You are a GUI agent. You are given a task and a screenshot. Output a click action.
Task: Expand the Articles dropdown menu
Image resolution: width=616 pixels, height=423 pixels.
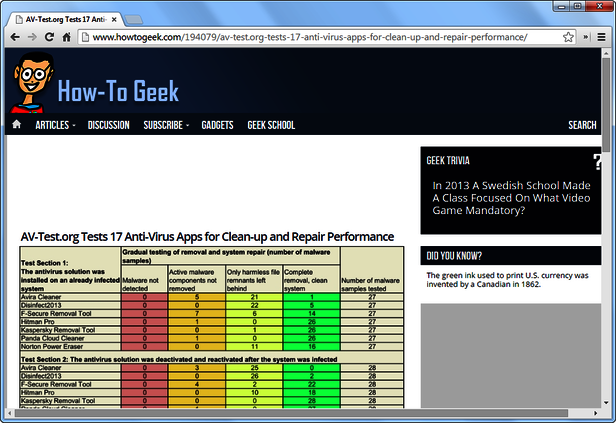click(55, 125)
